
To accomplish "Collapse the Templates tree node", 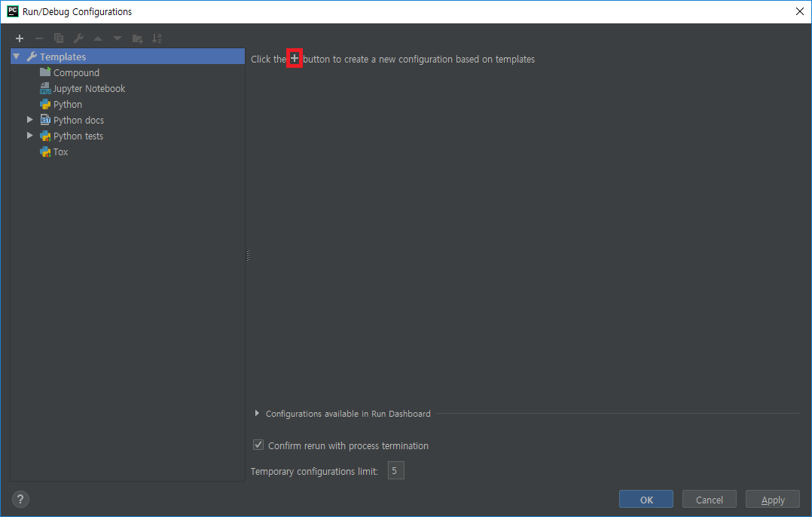I will coord(17,57).
